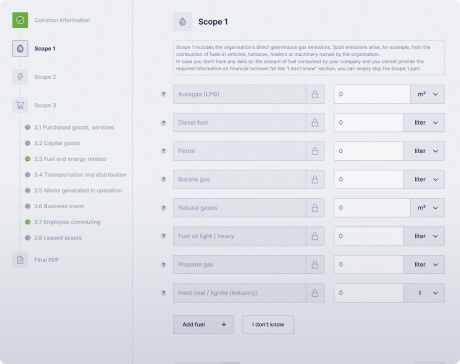
Task: Open the liter unit dropdown for Petrol
Action: click(424, 151)
